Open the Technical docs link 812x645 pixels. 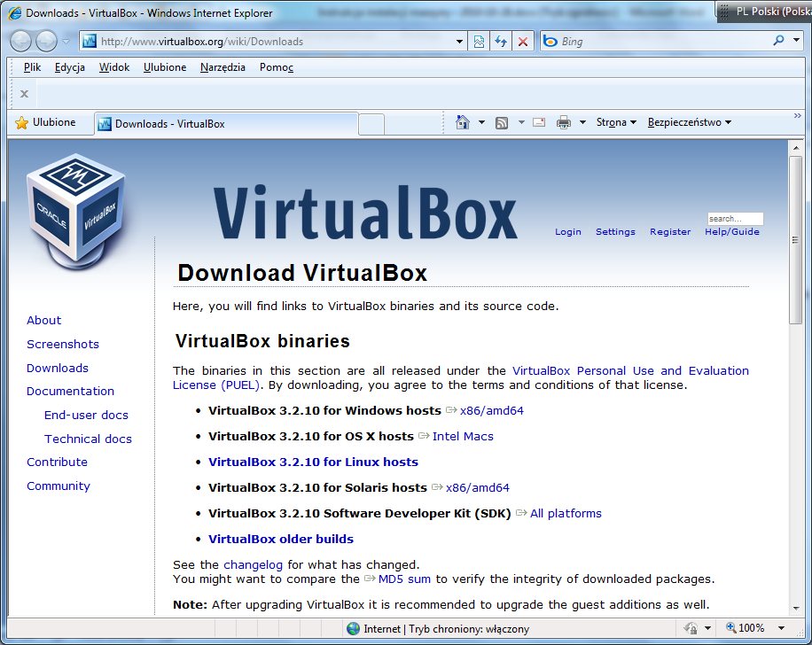(x=88, y=439)
